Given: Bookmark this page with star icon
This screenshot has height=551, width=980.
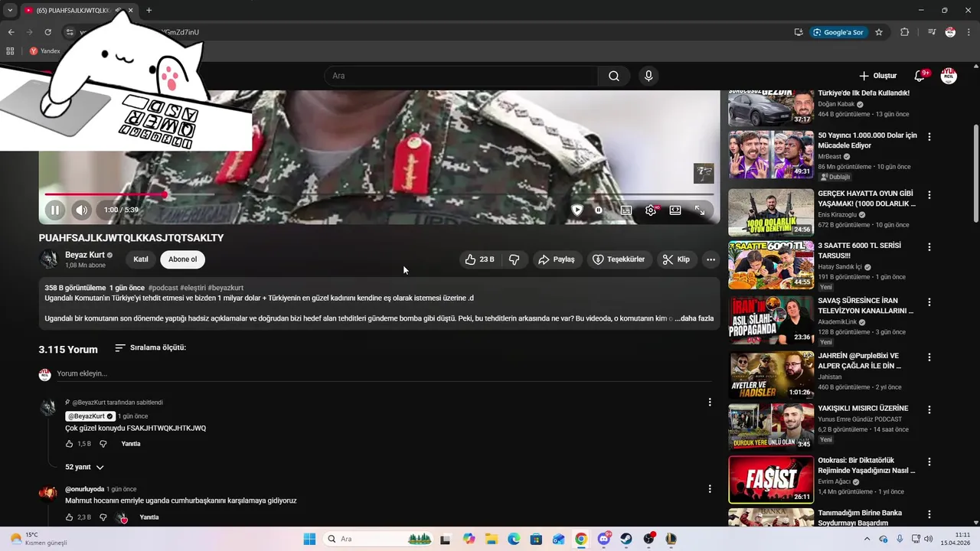Looking at the screenshot, I should coord(879,32).
